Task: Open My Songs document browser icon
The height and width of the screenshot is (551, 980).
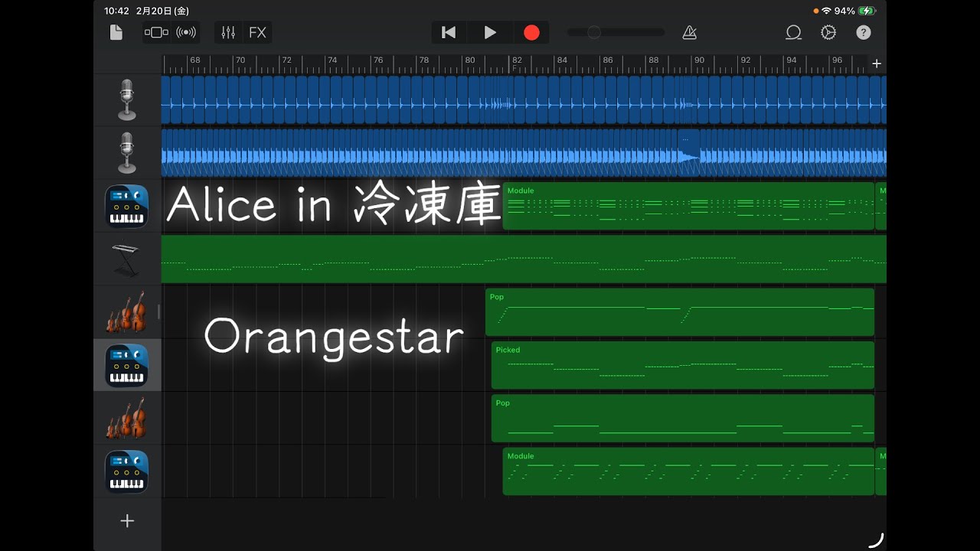Action: pyautogui.click(x=116, y=32)
